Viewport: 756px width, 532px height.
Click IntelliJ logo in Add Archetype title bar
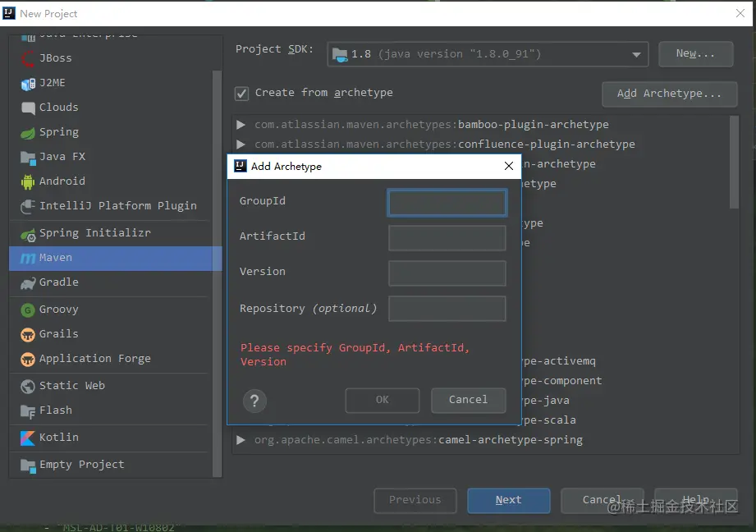[241, 166]
